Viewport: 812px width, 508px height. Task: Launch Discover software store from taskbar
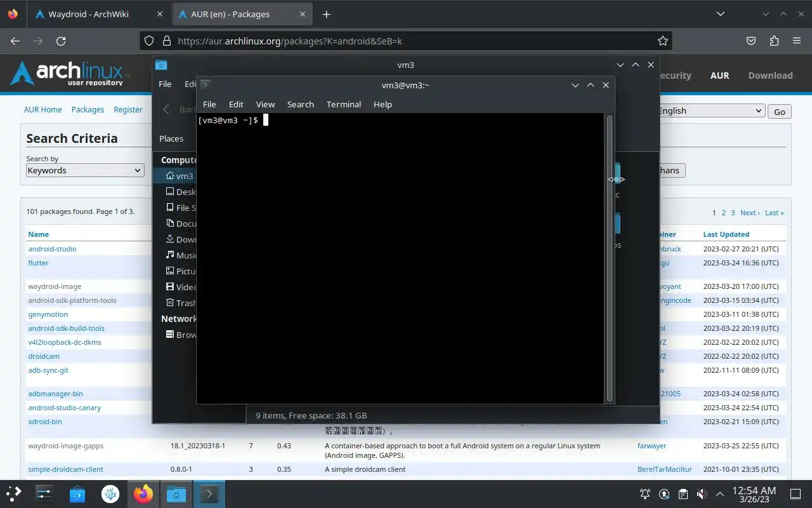pos(77,493)
